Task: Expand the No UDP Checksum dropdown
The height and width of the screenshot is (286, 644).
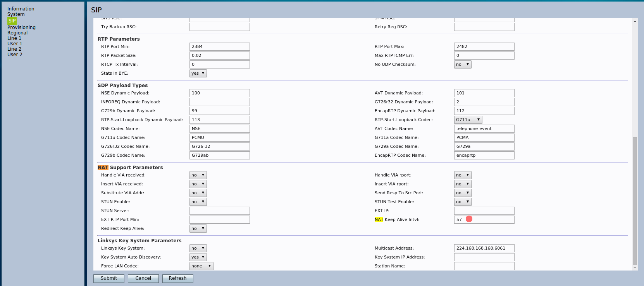Action: 463,65
